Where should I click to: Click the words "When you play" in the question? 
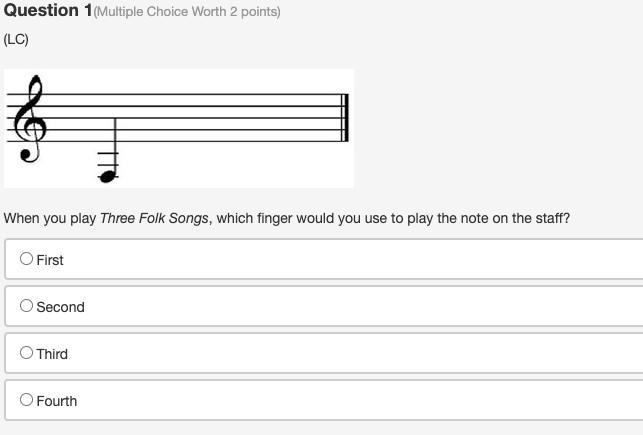[50, 218]
